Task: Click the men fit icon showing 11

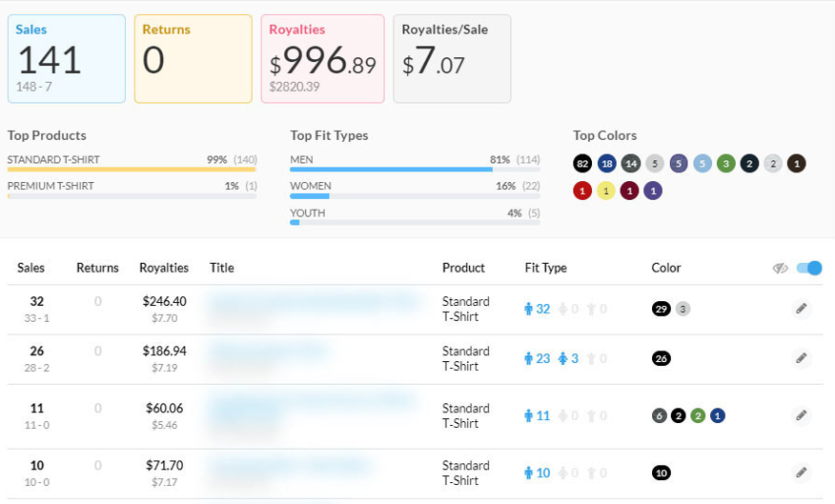Action: pos(530,415)
